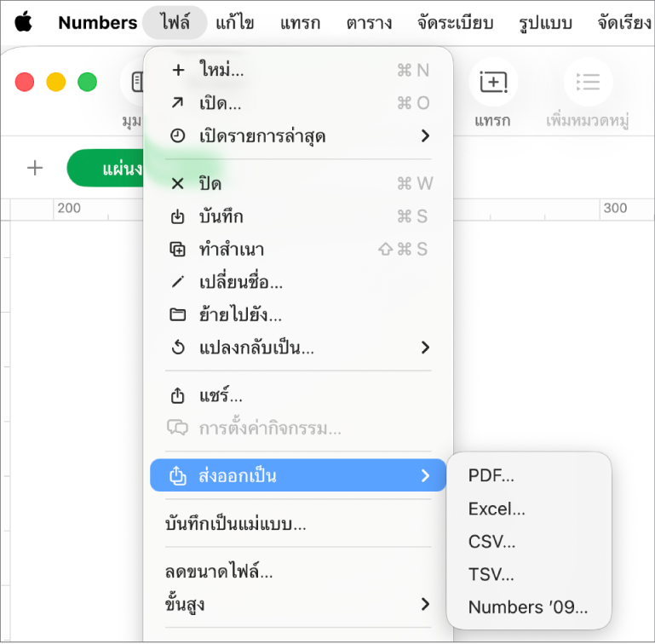655x644 pixels.
Task: Click the Insert (แทรก) toolbar icon
Action: click(x=493, y=82)
